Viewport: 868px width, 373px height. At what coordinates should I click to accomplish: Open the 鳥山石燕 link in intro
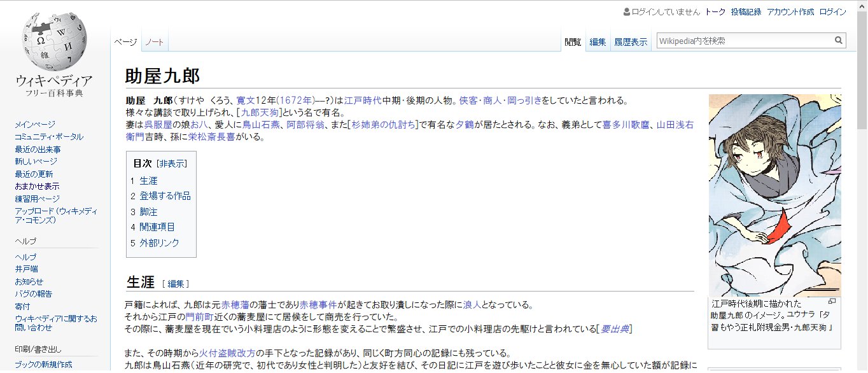point(261,125)
